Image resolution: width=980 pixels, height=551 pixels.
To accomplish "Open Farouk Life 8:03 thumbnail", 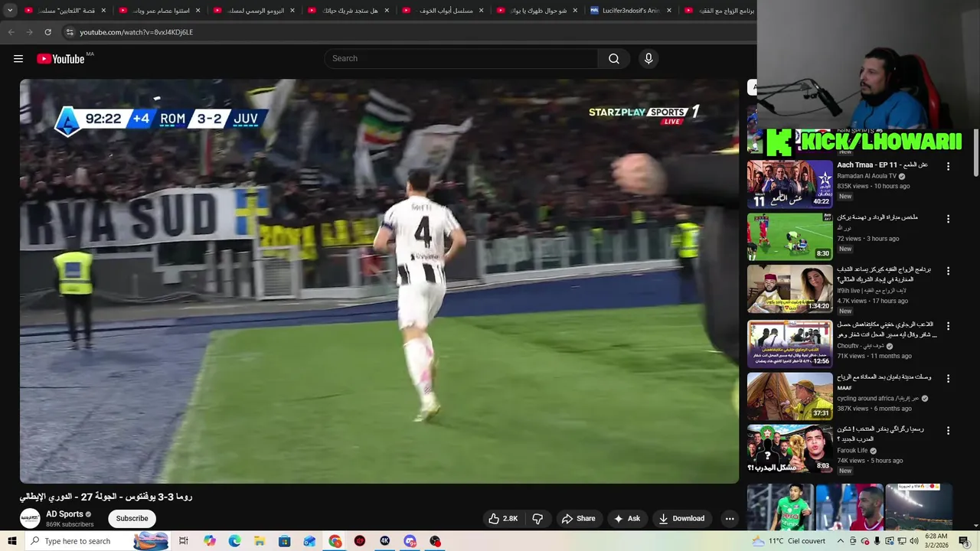I will tap(789, 448).
